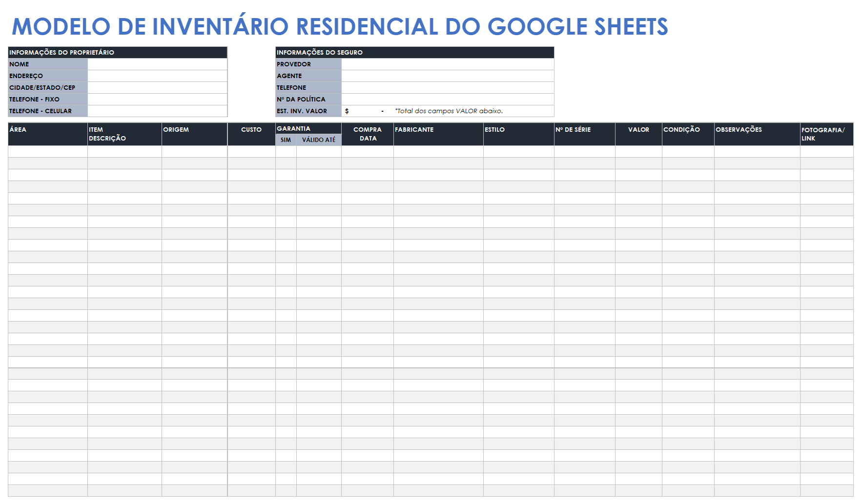Click first empty cell under VÁLIDO ATÉ
The width and height of the screenshot is (862, 504).
click(x=319, y=151)
